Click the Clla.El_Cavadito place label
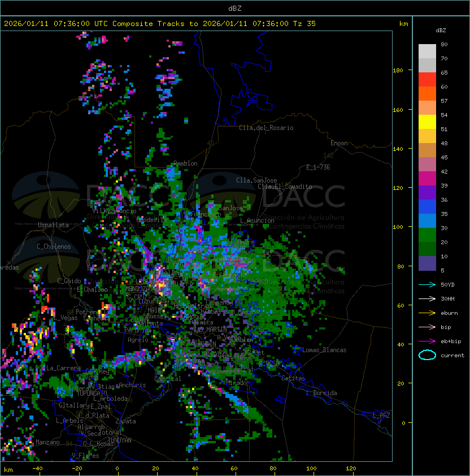Image resolution: width=470 pixels, height=476 pixels. (285, 187)
